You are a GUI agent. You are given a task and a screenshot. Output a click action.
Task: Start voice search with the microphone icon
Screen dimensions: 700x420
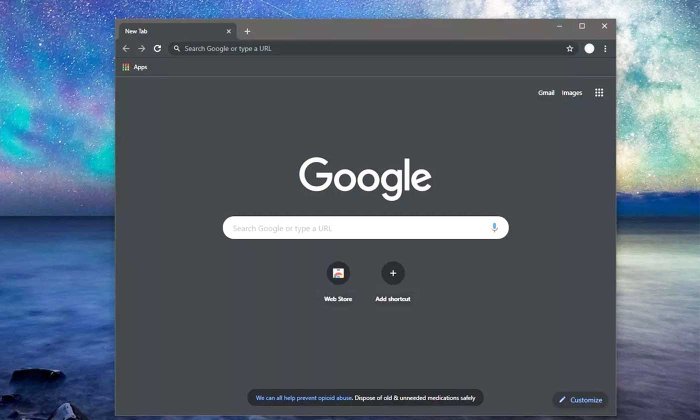494,228
